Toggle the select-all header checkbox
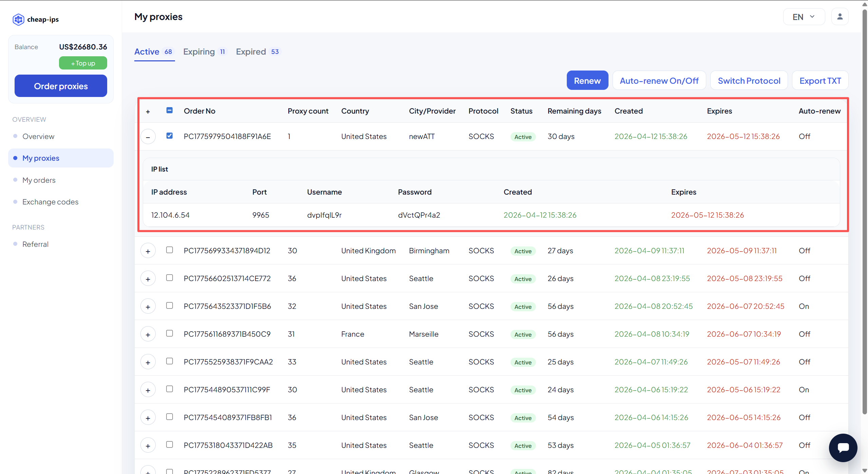 point(170,110)
